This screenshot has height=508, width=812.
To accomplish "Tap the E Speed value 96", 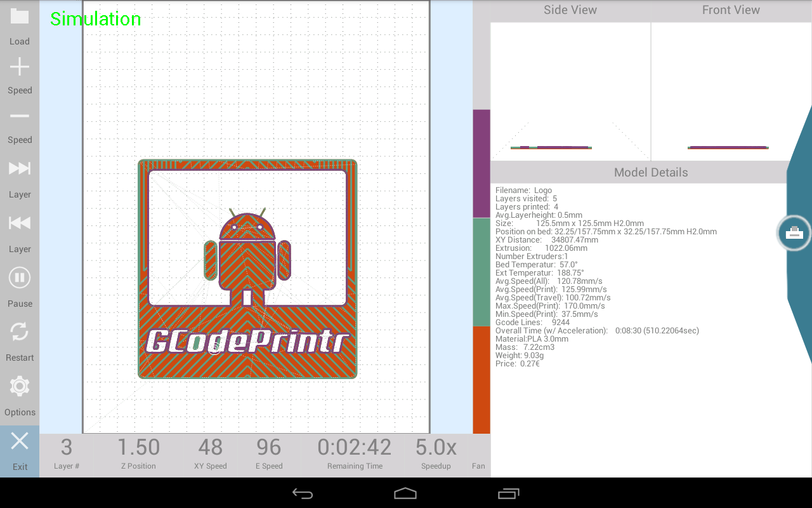I will click(269, 448).
